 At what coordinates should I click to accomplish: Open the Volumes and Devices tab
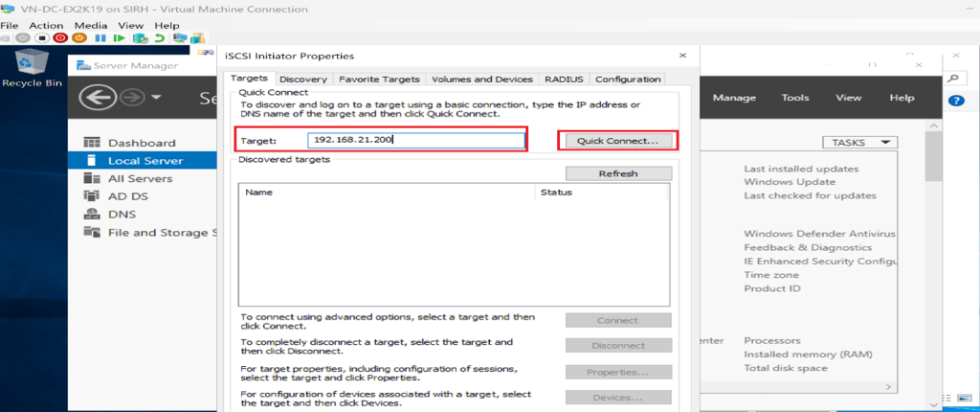click(x=481, y=79)
